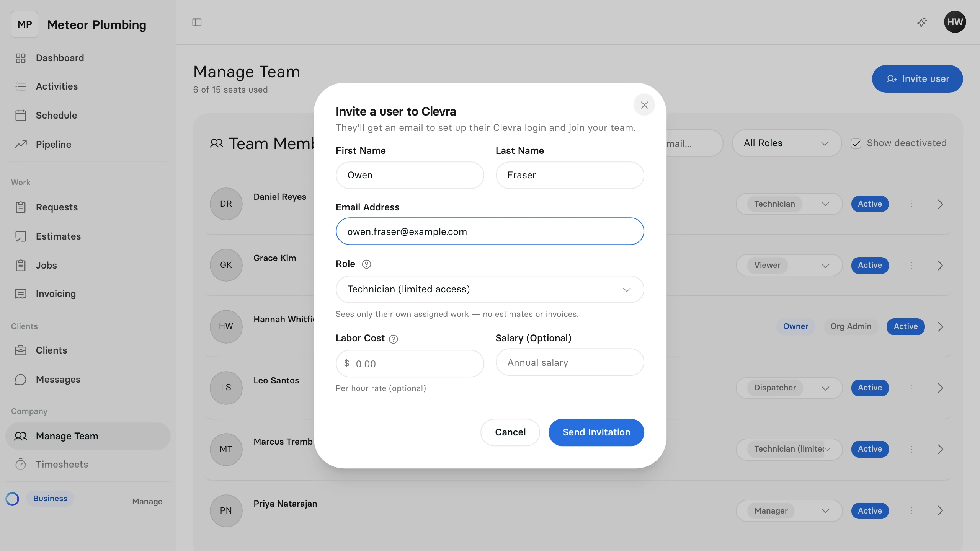This screenshot has width=980, height=551.
Task: Open Messages in sidebar
Action: click(x=88, y=380)
